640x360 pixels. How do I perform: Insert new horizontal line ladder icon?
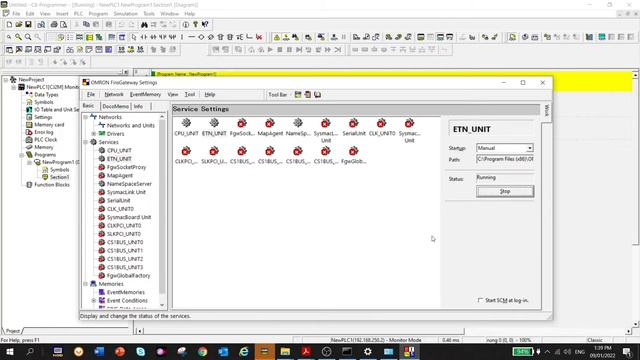coord(191,37)
